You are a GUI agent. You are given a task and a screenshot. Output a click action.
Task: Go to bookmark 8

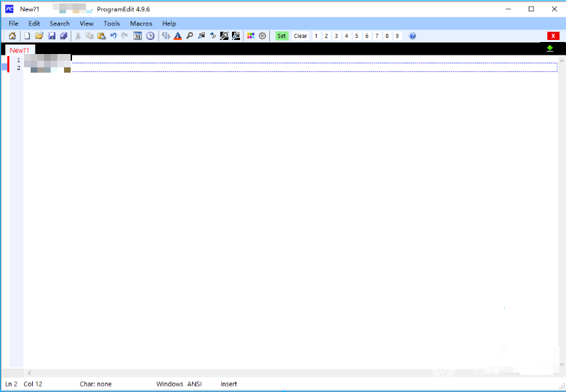tap(387, 36)
